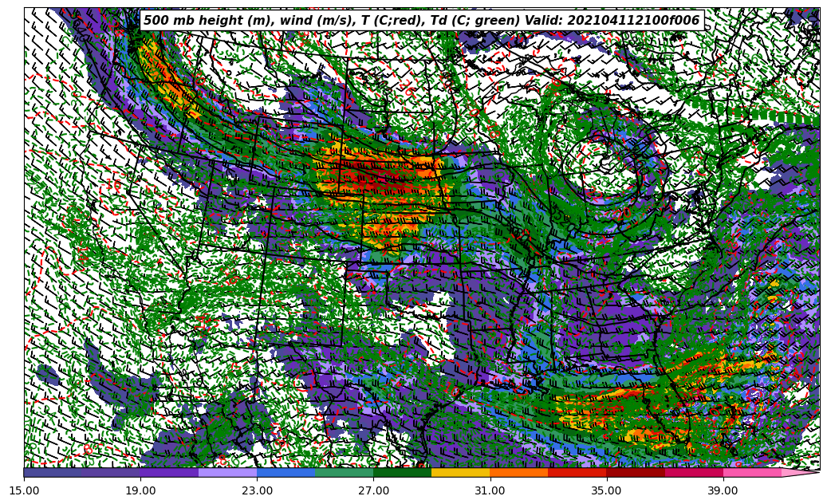Select the orange colorbar segment after 31.00

pyautogui.click(x=518, y=472)
